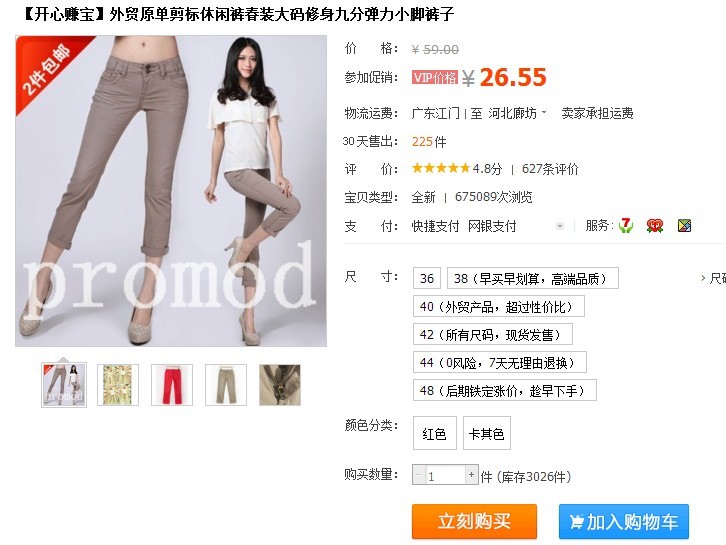The height and width of the screenshot is (545, 726).
Task: Click the VIP价格 badge
Action: point(435,77)
